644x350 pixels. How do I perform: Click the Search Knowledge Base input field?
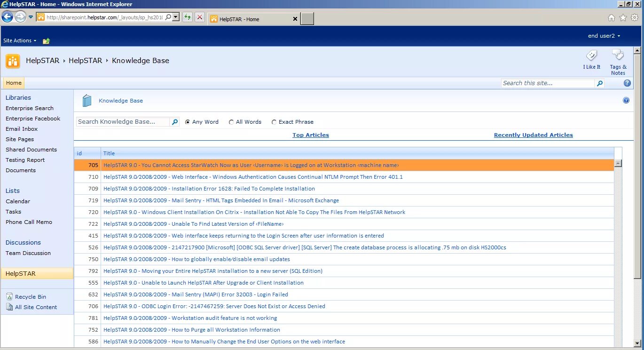[123, 122]
